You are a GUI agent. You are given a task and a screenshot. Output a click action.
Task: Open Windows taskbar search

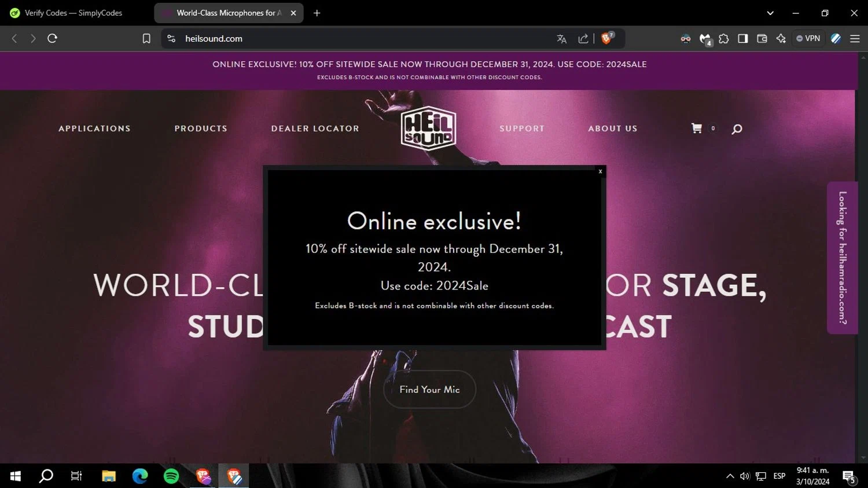tap(46, 476)
